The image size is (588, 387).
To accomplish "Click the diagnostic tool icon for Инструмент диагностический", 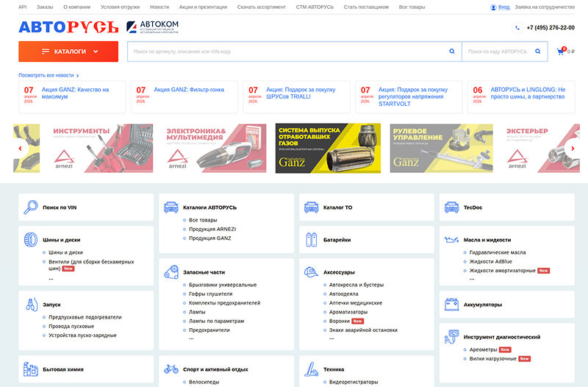I will [451, 337].
